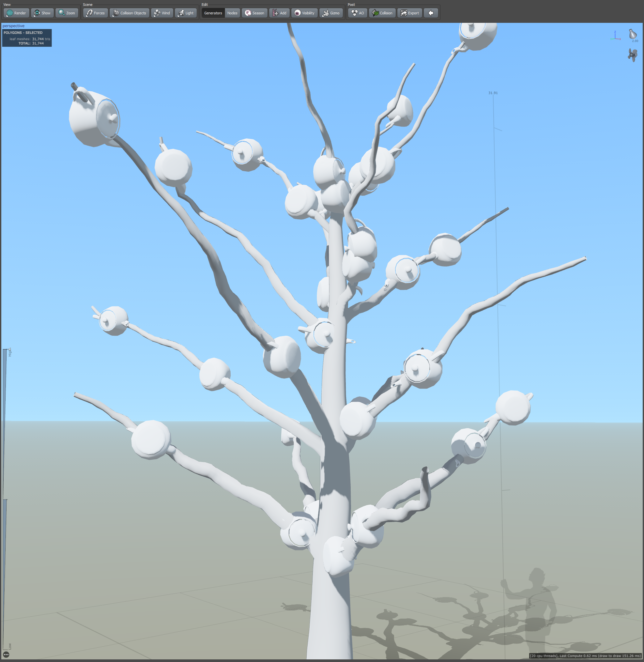Toggle Forces in the scene
644x662 pixels.
coord(95,13)
